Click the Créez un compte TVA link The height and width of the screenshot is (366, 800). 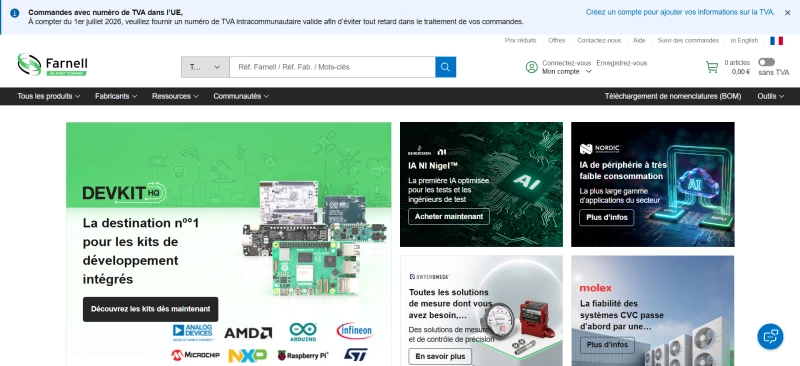[x=680, y=12]
